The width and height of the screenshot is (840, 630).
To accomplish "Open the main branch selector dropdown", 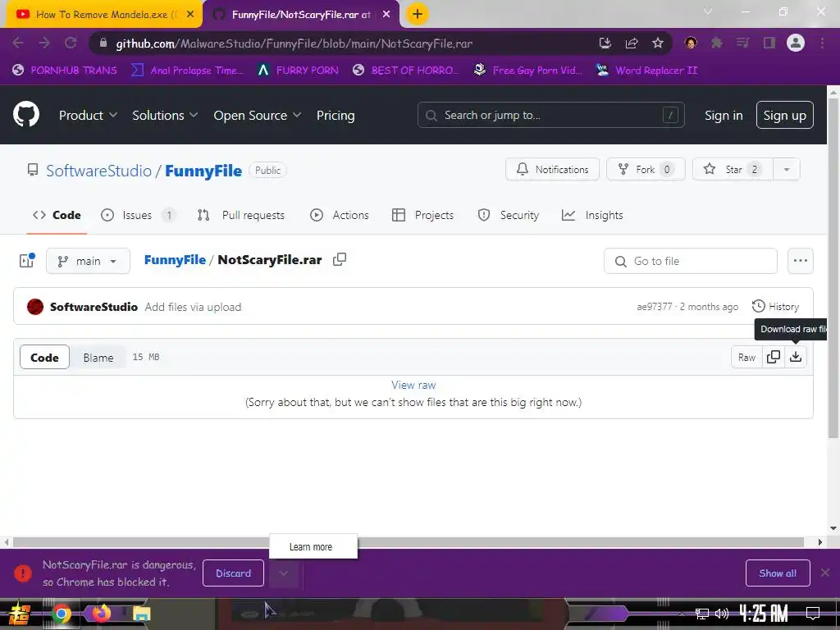I will 88,261.
